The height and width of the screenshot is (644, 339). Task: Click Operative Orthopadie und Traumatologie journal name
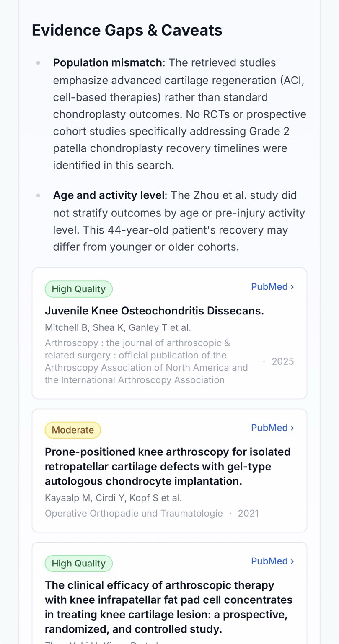(x=134, y=513)
